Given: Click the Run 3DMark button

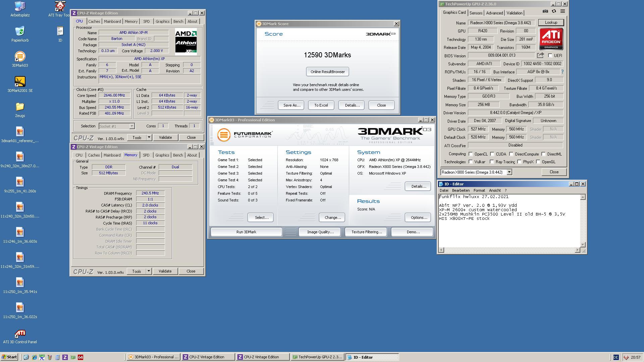Looking at the screenshot, I should (x=246, y=232).
